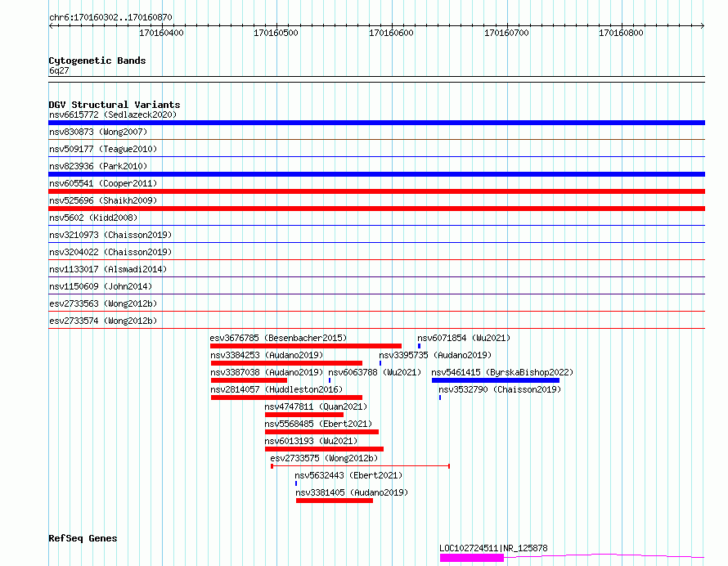Image resolution: width=728 pixels, height=566 pixels.
Task: Select the nsv6063788 (Wu2021) small blue marker
Action: pos(330,380)
